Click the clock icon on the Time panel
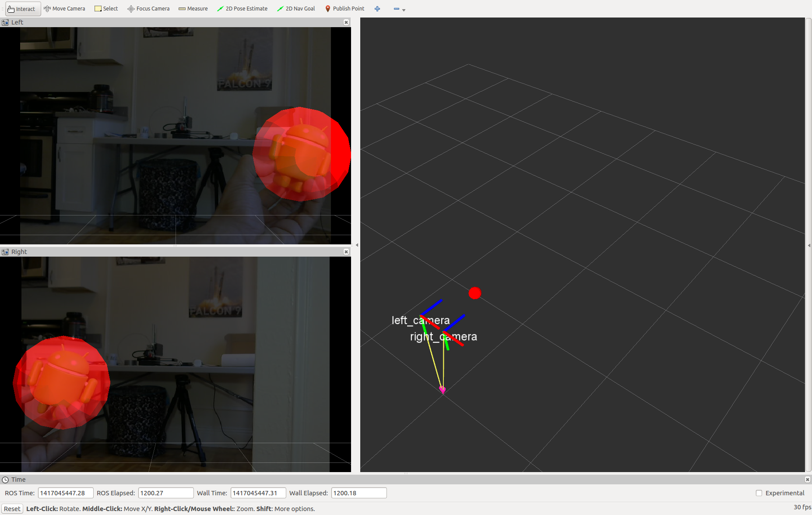This screenshot has width=812, height=515. [x=5, y=479]
